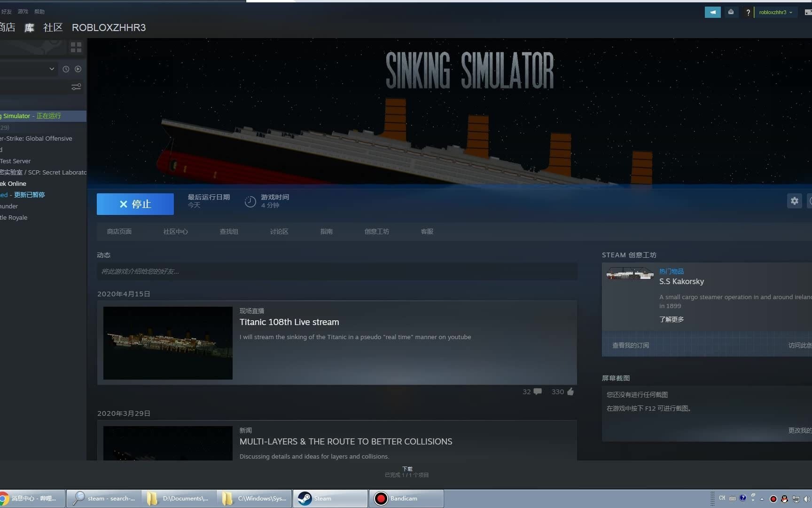
Task: Click 了解更多 under S.S Kakorsky
Action: point(671,319)
